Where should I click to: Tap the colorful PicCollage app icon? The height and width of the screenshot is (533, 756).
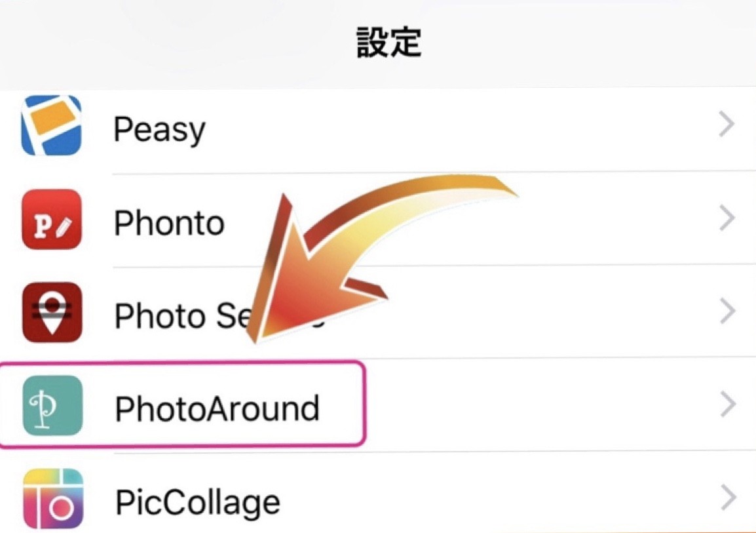click(53, 499)
